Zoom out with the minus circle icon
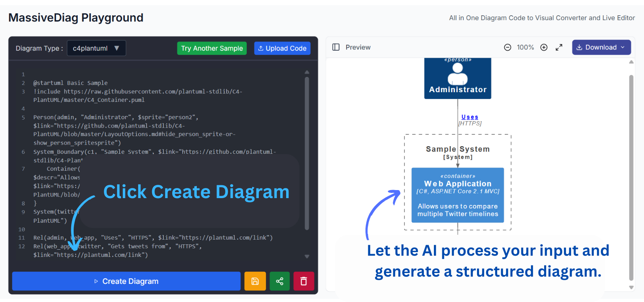The height and width of the screenshot is (302, 644). pyautogui.click(x=508, y=48)
